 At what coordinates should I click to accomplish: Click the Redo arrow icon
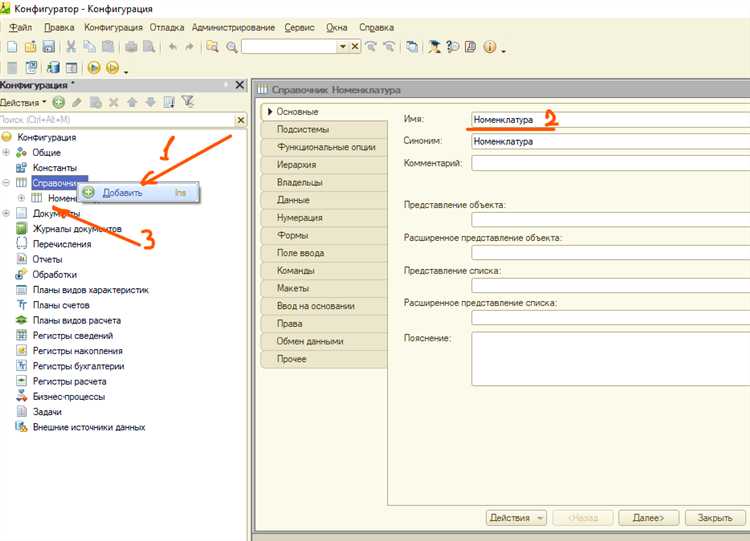point(189,46)
